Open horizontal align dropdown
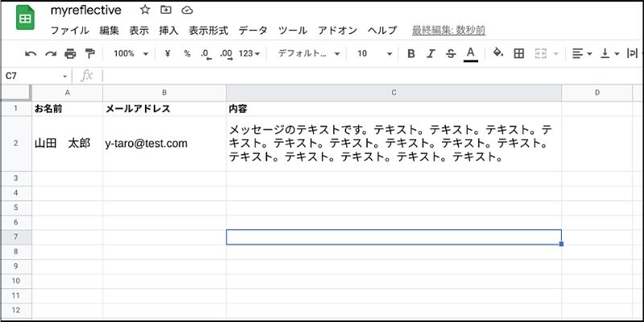Screen dimensions: 644x322 [x=582, y=53]
